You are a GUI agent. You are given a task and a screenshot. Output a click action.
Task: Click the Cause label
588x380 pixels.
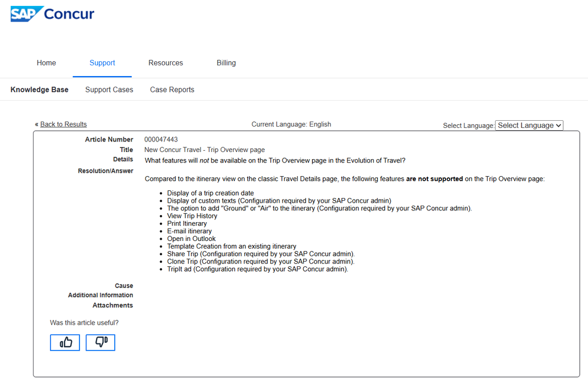124,286
